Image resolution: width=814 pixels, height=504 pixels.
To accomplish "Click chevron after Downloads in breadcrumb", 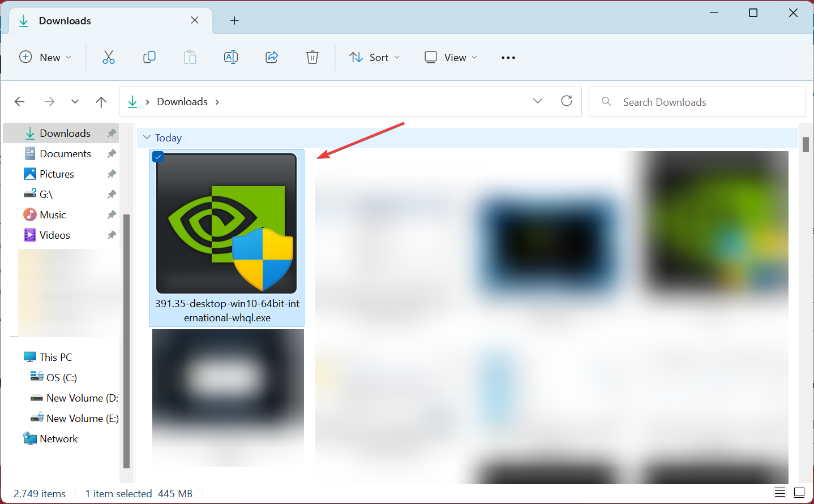I will pyautogui.click(x=217, y=102).
